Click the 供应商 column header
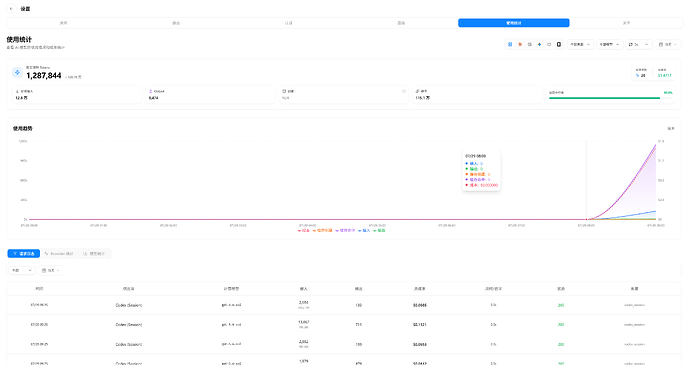 pos(128,289)
